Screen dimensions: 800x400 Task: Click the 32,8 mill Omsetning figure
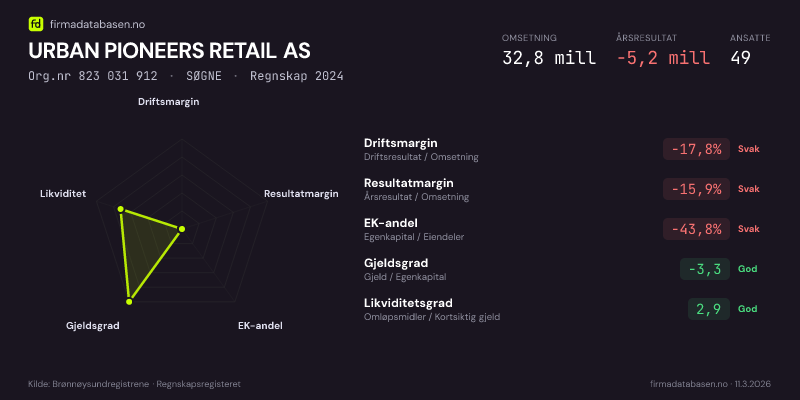tap(548, 58)
